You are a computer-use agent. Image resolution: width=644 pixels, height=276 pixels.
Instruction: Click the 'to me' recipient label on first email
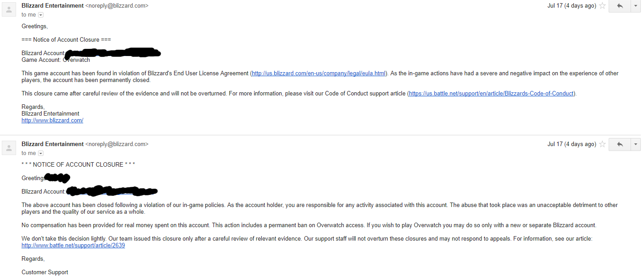point(28,14)
